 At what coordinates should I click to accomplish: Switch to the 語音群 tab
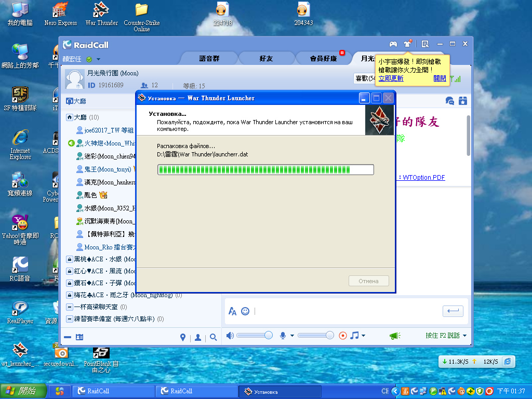coord(209,58)
